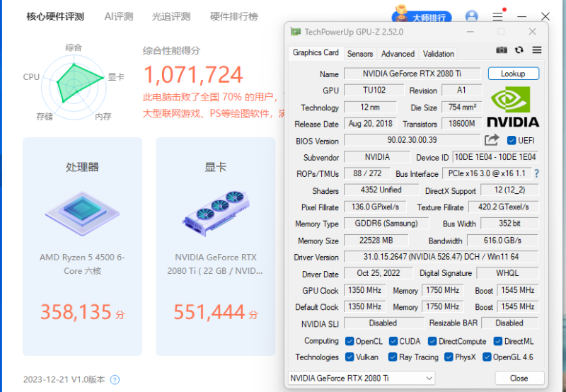This screenshot has height=392, width=566.
Task: Click the overall score 1,071,724
Action: click(192, 75)
